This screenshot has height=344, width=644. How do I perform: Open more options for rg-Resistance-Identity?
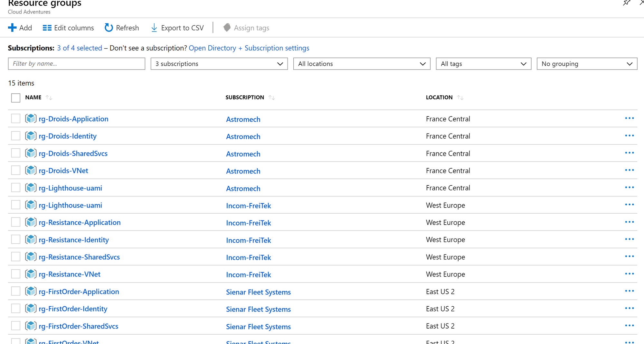(629, 239)
